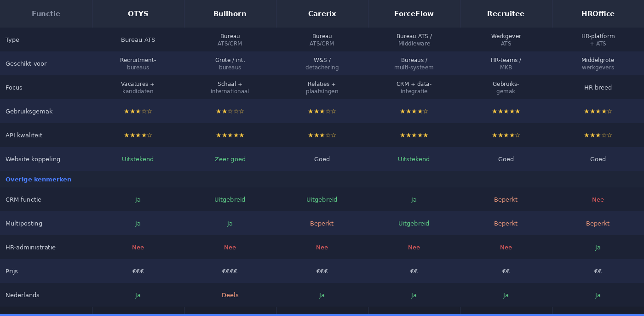Click ForceFlow 'Uitstekend' website koppeling cell
The image size is (644, 316).
pyautogui.click(x=414, y=159)
